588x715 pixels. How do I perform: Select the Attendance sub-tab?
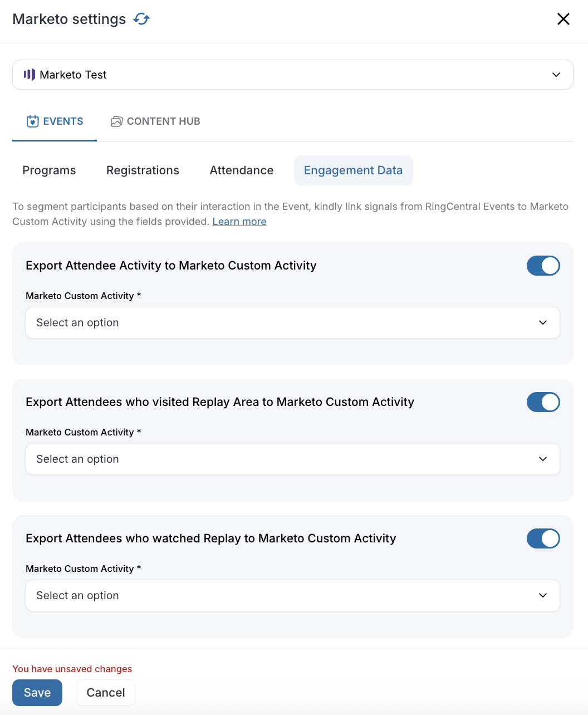(x=242, y=170)
